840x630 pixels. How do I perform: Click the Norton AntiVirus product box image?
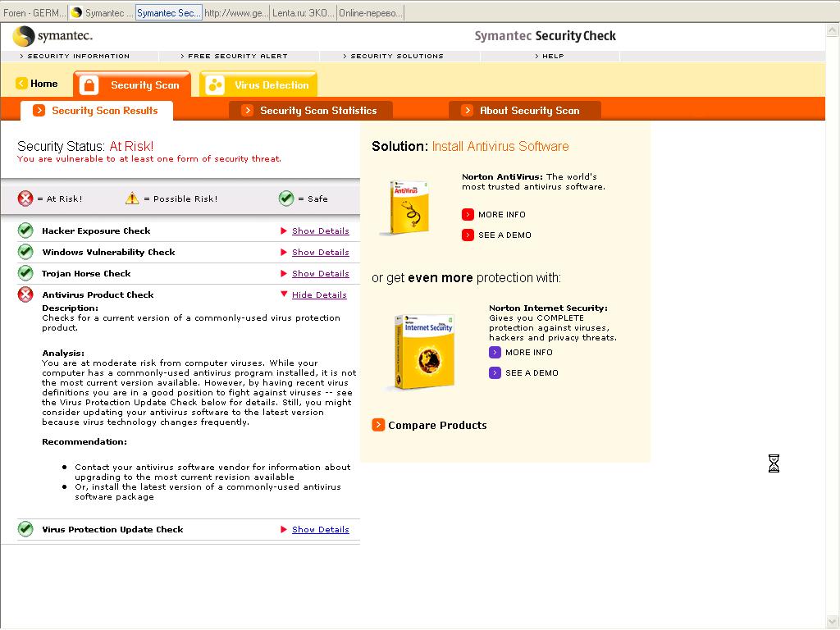407,208
